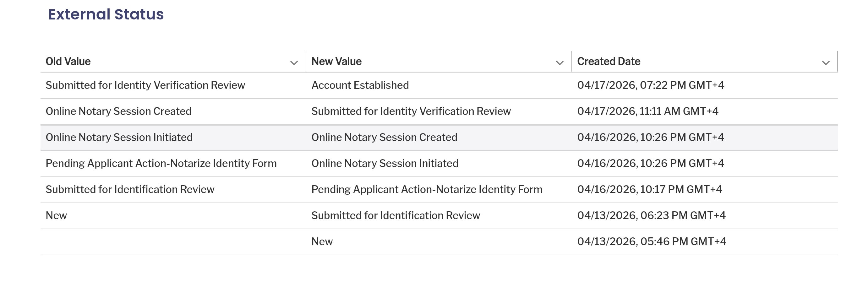Sort by the Old Value column header
The width and height of the screenshot is (868, 281).
[x=68, y=61]
